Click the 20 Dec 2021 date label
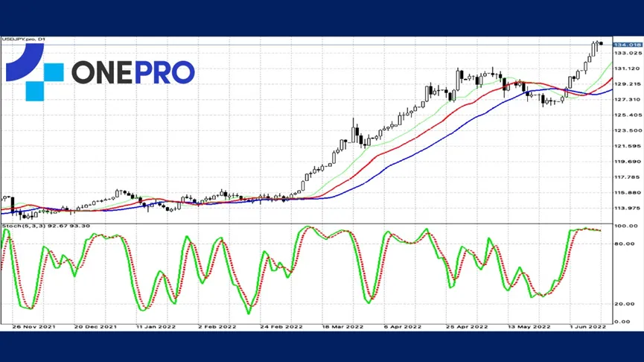This screenshot has height=362, width=644. point(95,327)
